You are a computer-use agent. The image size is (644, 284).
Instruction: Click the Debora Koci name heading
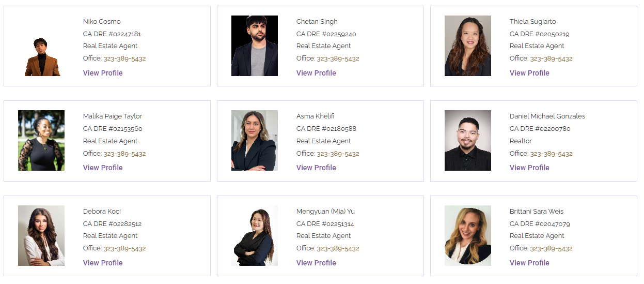[102, 211]
